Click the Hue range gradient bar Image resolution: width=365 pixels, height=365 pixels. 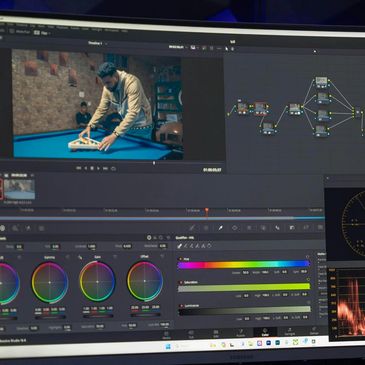tap(243, 265)
